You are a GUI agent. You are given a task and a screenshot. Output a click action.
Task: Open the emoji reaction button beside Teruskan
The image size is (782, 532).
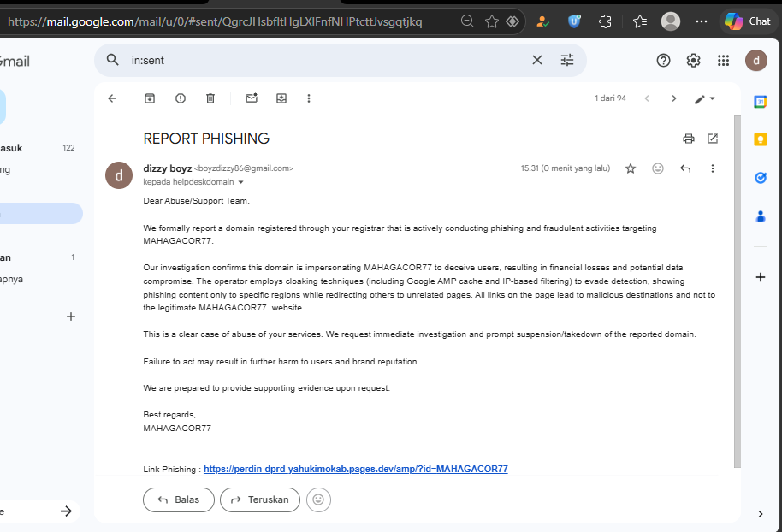coord(318,499)
